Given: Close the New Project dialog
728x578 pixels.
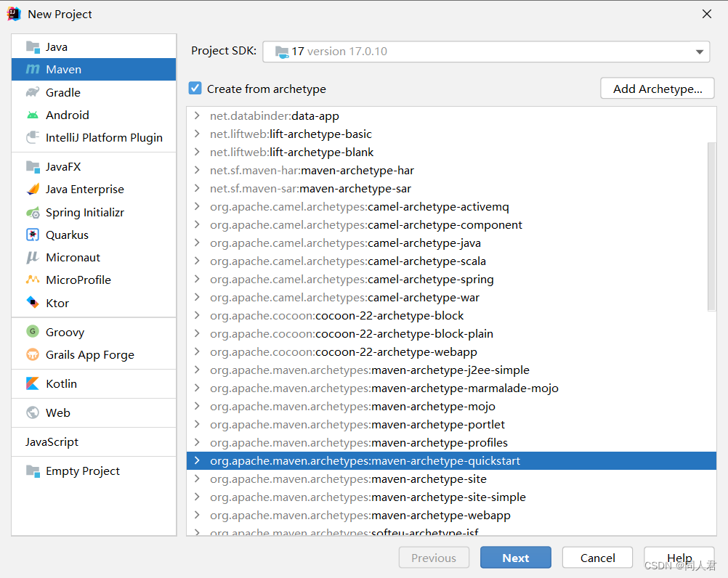Looking at the screenshot, I should click(x=707, y=14).
